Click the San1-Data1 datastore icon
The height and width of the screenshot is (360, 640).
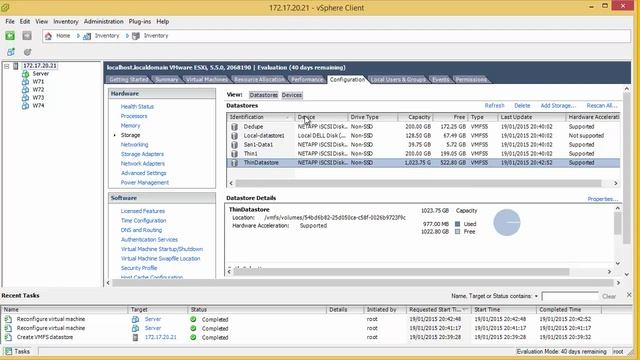coord(234,144)
